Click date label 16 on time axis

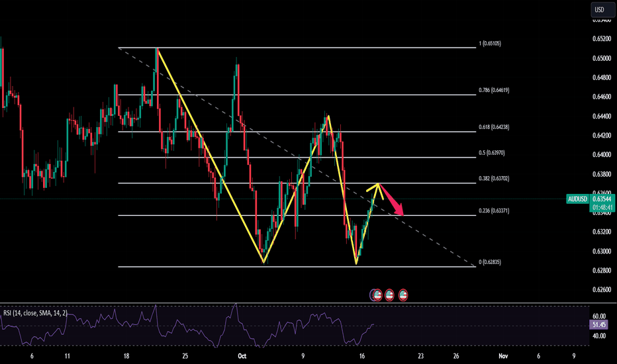(x=361, y=356)
